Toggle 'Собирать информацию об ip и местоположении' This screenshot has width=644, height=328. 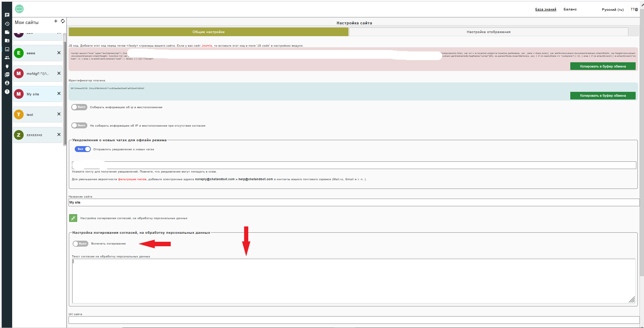tap(79, 107)
